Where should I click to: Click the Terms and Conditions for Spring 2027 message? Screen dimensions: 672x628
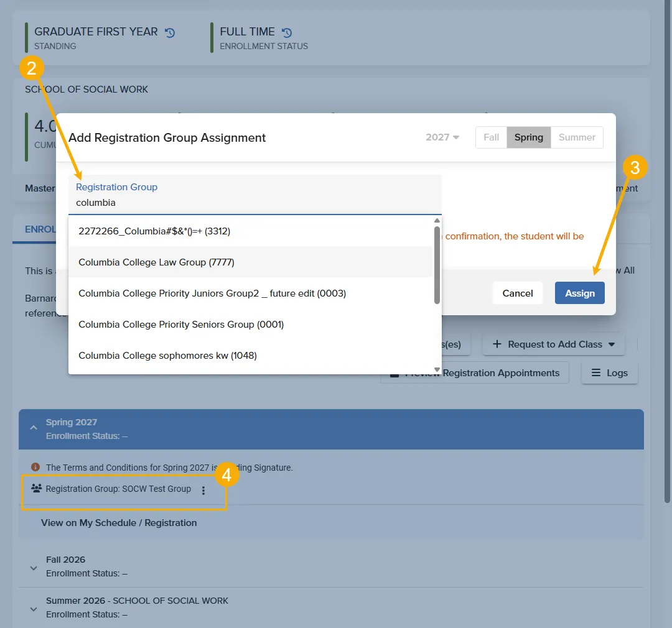169,468
